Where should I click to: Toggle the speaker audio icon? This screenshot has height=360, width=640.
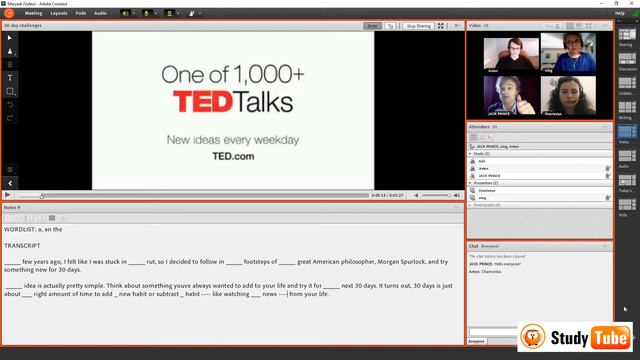[x=125, y=13]
